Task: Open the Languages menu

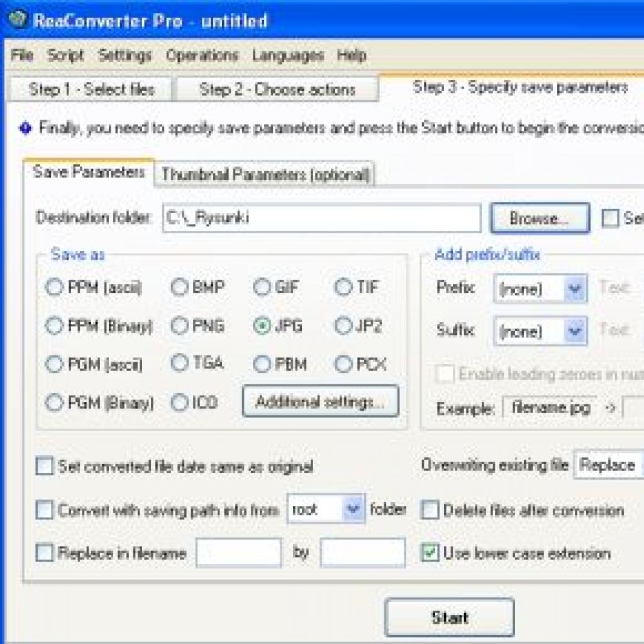Action: [288, 55]
